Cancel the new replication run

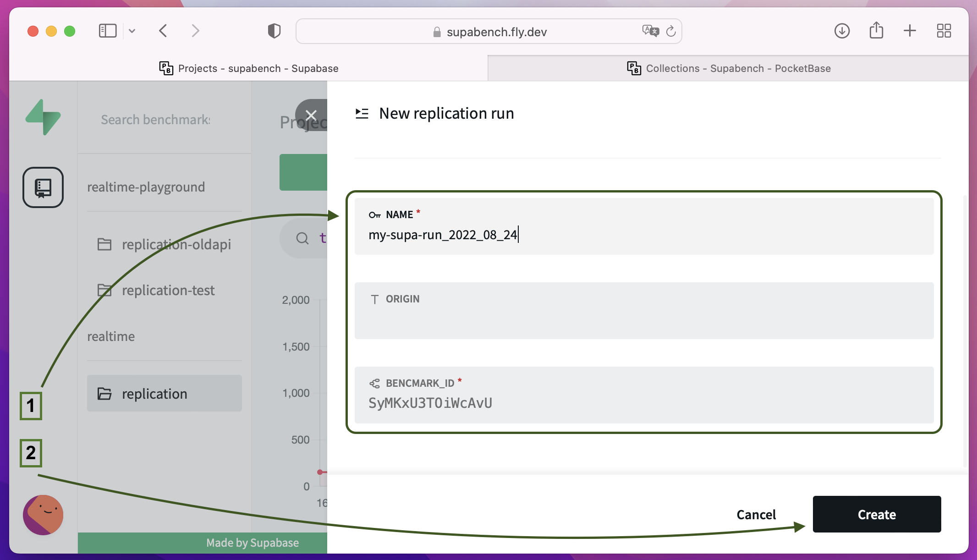tap(756, 515)
